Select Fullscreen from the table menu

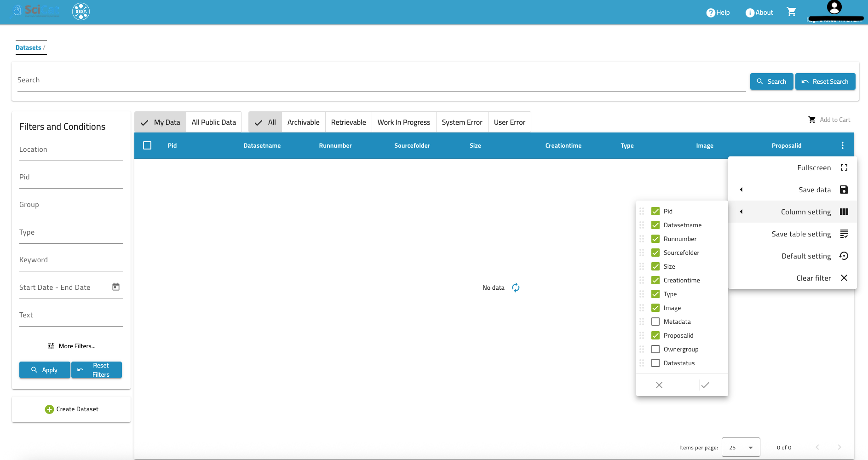coord(814,168)
